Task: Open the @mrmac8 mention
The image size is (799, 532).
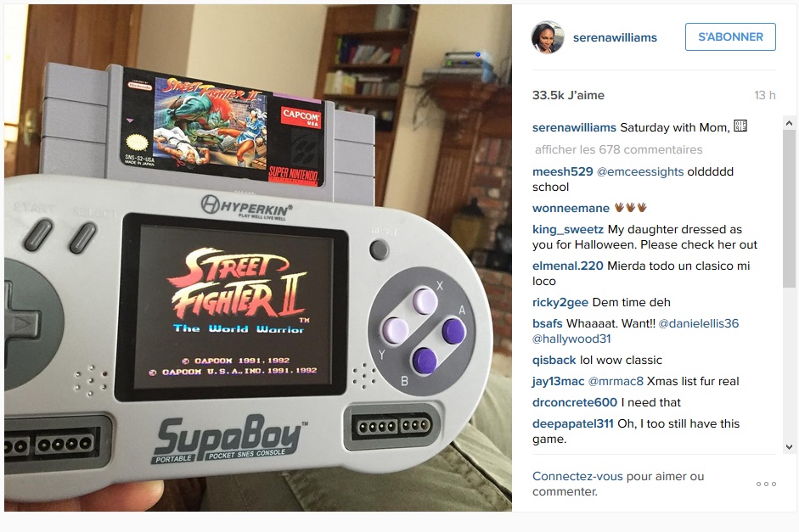Action: coord(616,381)
